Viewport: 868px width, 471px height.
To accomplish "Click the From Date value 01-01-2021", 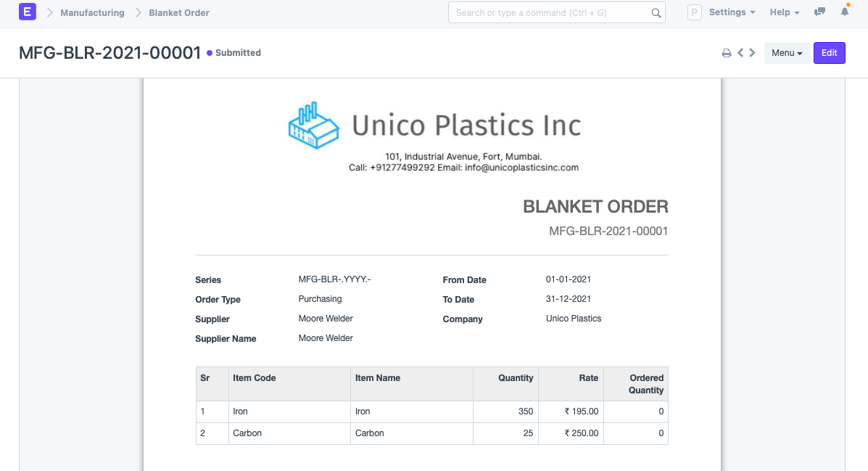I will [569, 279].
